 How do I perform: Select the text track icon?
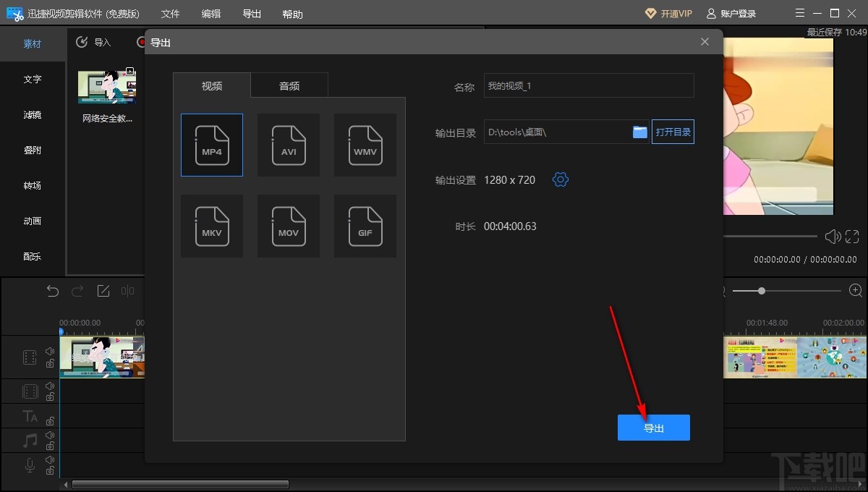[30, 416]
